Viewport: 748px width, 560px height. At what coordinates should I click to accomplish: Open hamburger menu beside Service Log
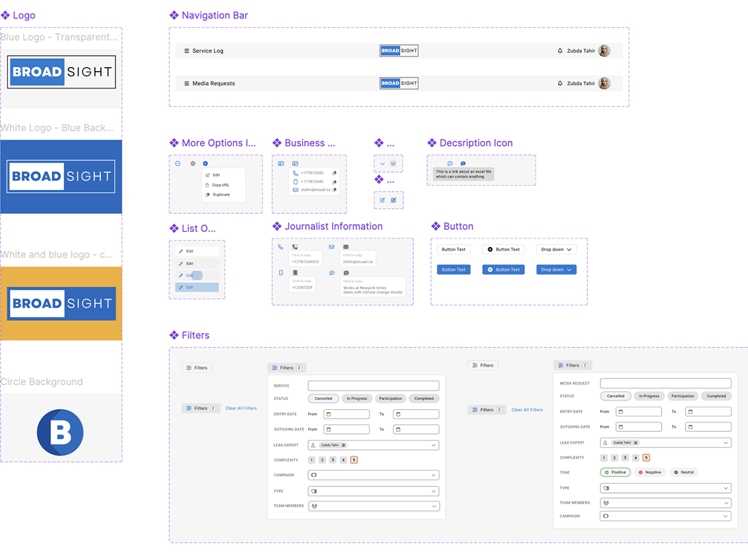187,50
